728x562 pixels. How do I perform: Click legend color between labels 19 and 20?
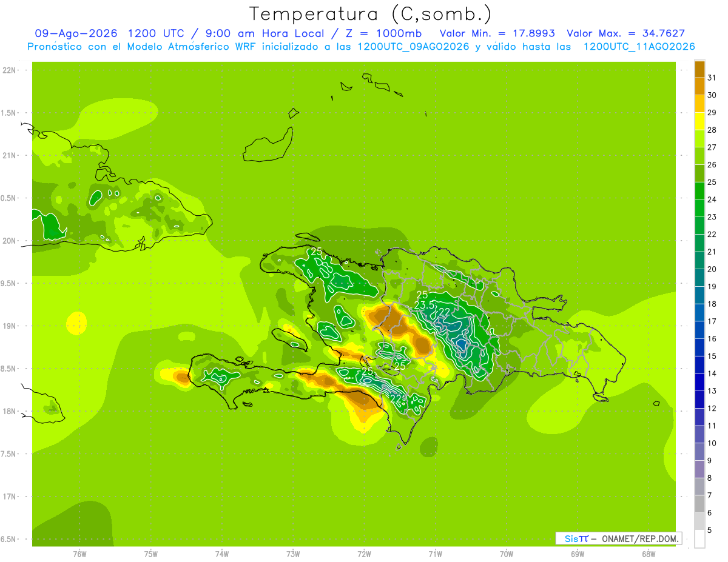coord(699,278)
